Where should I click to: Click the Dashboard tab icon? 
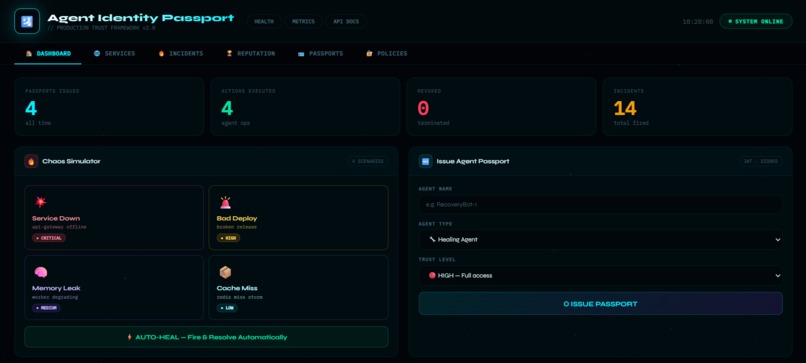[x=29, y=53]
